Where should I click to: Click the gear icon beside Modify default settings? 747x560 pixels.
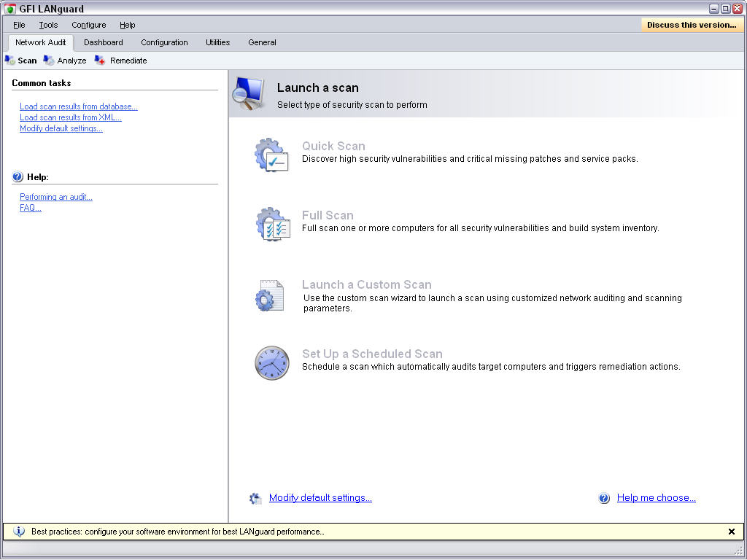[x=255, y=498]
